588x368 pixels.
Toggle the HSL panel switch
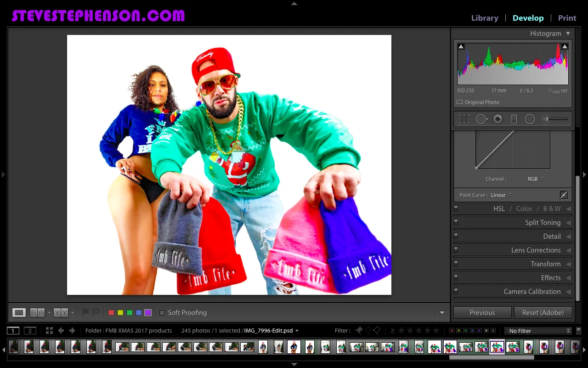click(456, 208)
